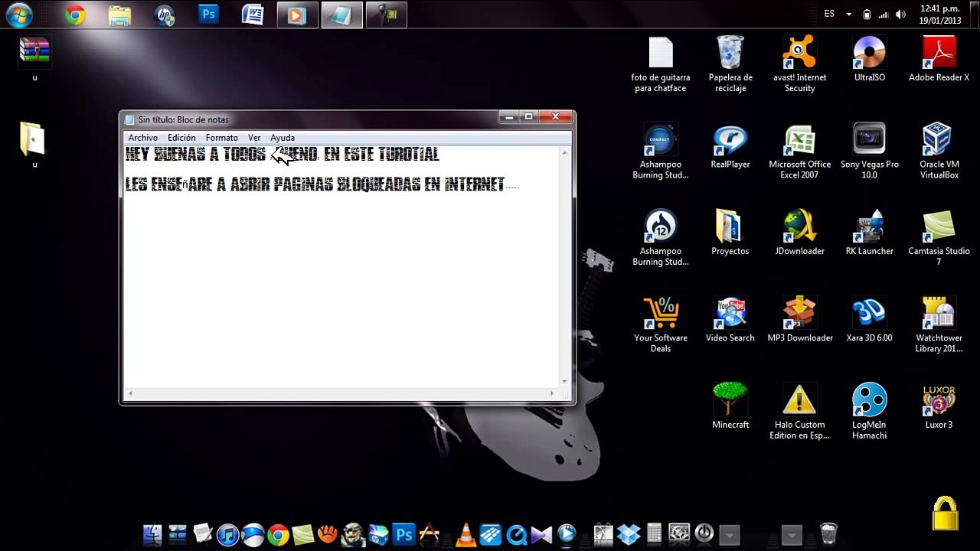Image resolution: width=980 pixels, height=551 pixels.
Task: Select Camtasia Studio 7 shortcut
Action: (x=939, y=238)
